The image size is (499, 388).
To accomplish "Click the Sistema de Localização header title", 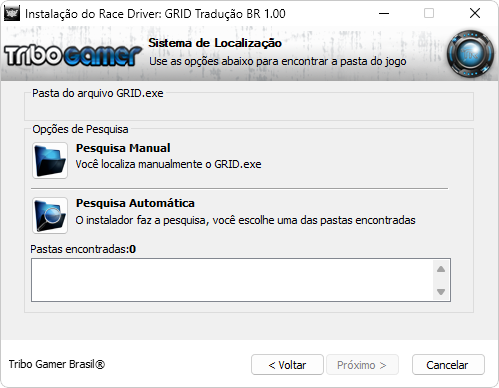I will 215,43.
